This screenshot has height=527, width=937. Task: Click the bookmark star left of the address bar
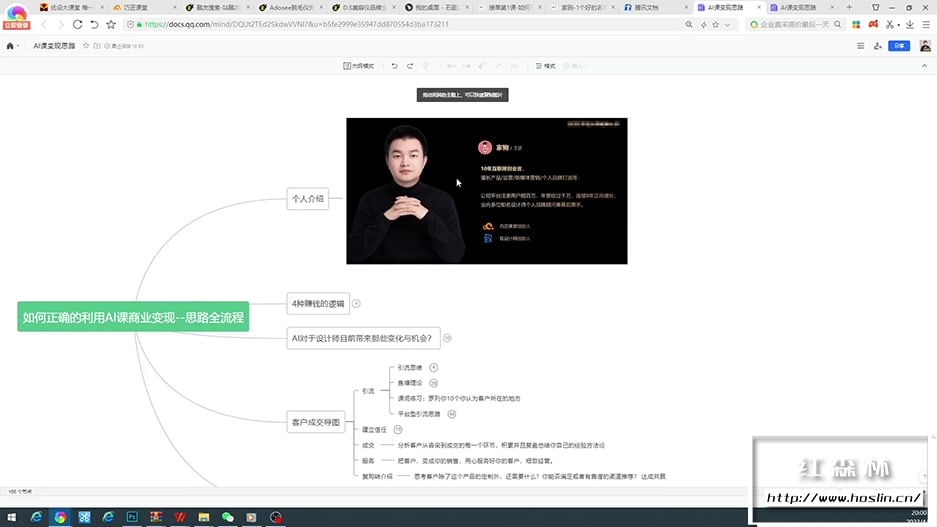[x=111, y=24]
